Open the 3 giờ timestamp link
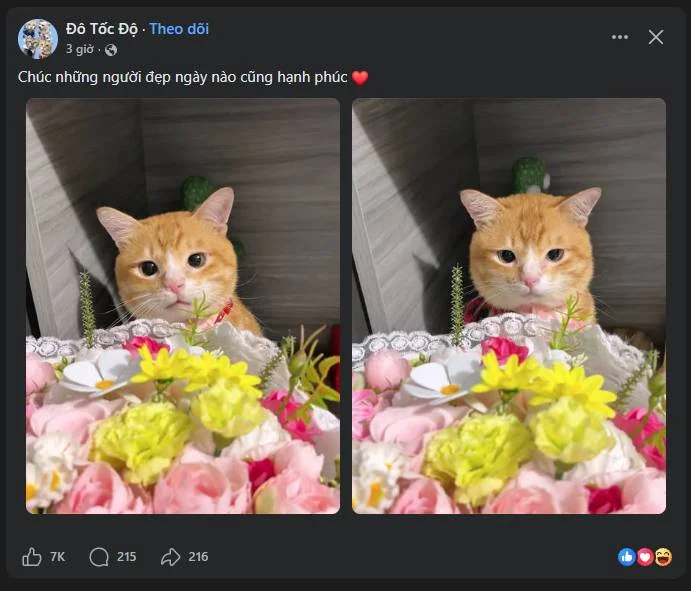 [x=79, y=49]
